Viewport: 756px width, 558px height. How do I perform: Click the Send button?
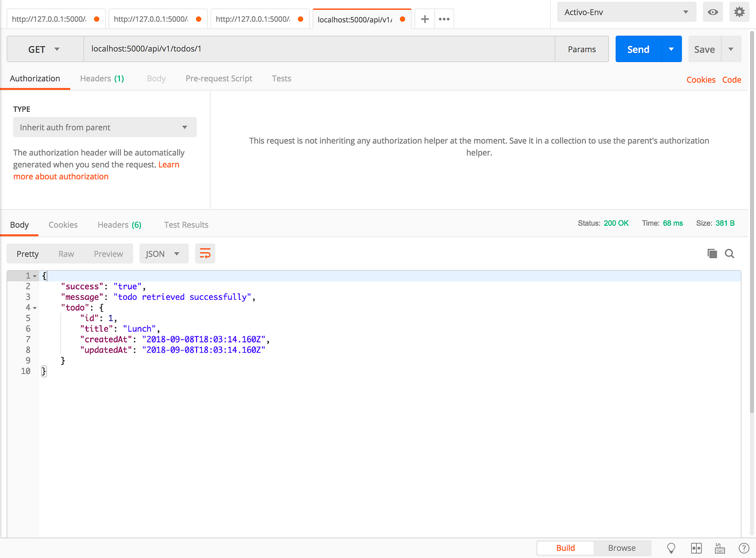click(x=638, y=49)
